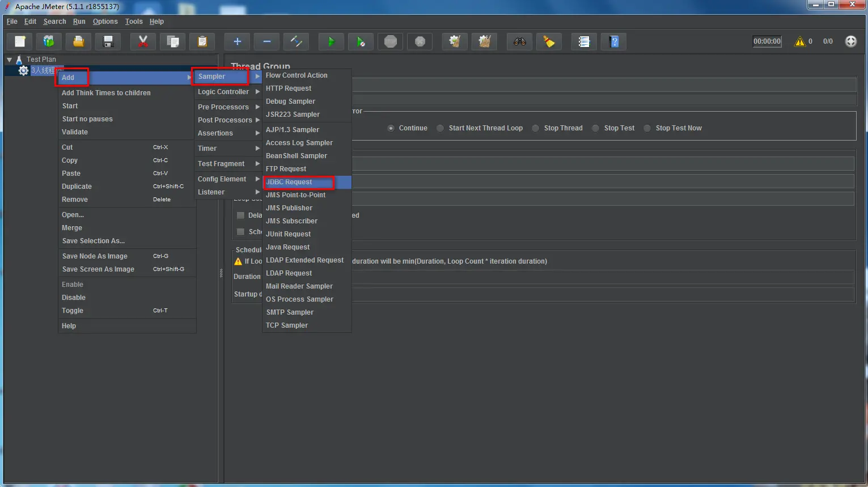The width and height of the screenshot is (868, 487).
Task: Choose Disable in context menu
Action: pos(127,298)
